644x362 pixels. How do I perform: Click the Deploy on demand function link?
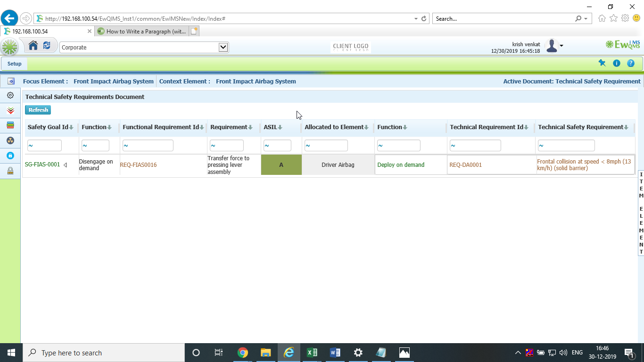(x=401, y=165)
